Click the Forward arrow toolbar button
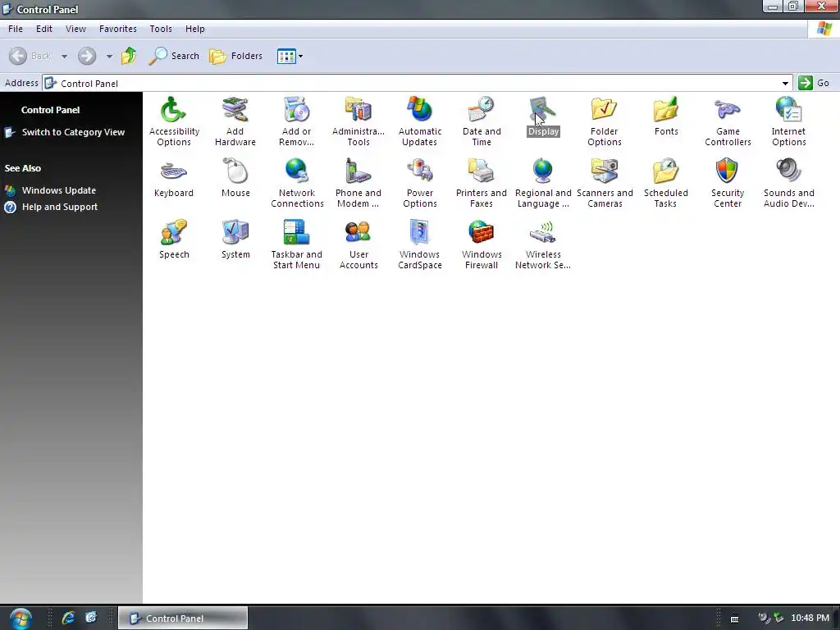 tap(87, 56)
